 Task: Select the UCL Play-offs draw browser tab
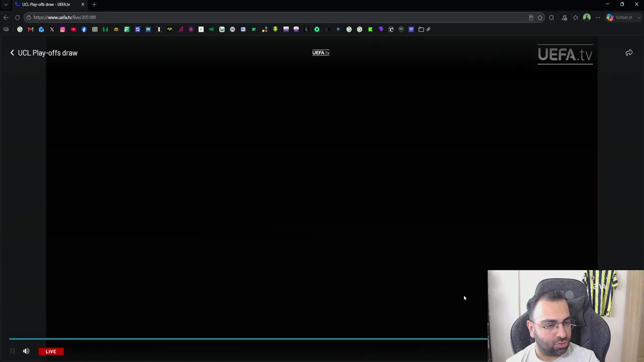[49, 5]
